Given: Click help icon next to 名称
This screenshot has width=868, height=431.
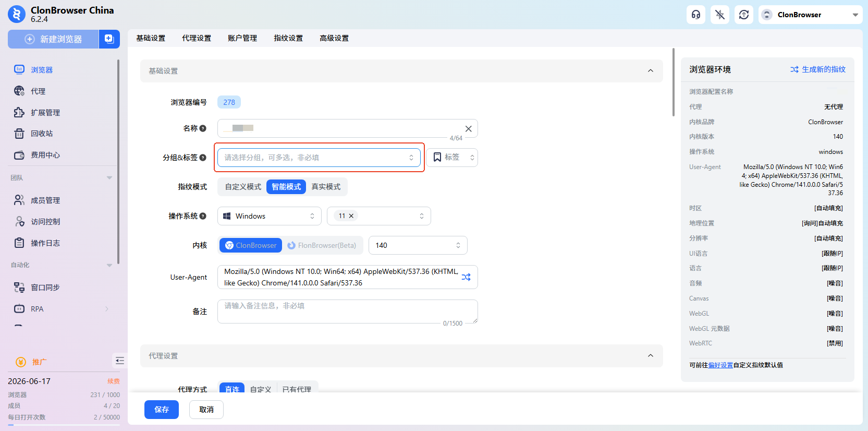Looking at the screenshot, I should coord(203,128).
